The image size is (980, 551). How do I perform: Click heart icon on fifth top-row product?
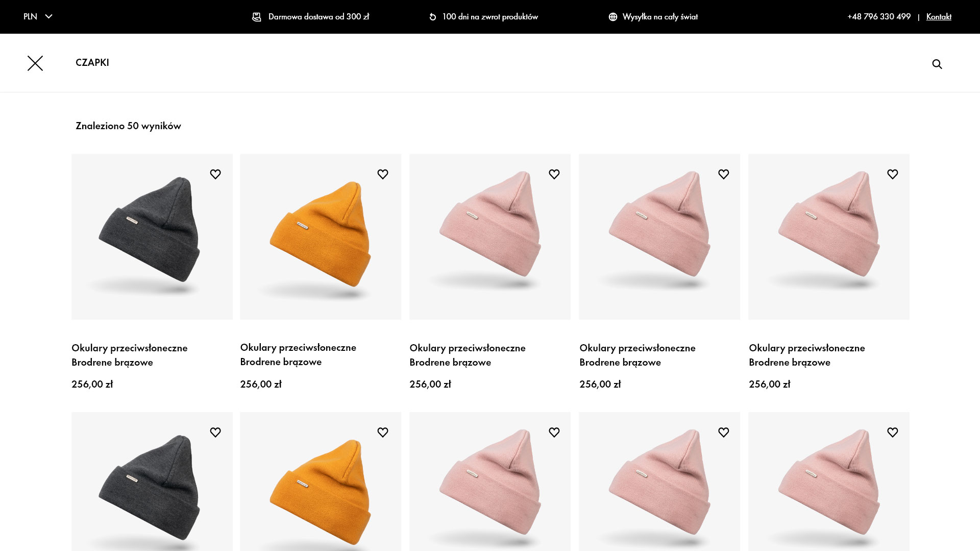tap(893, 174)
